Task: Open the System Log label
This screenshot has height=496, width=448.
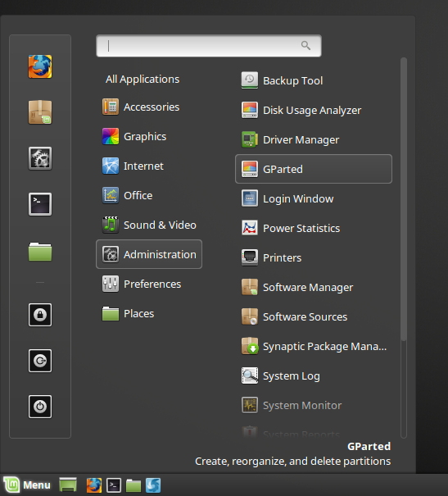Action: point(292,375)
